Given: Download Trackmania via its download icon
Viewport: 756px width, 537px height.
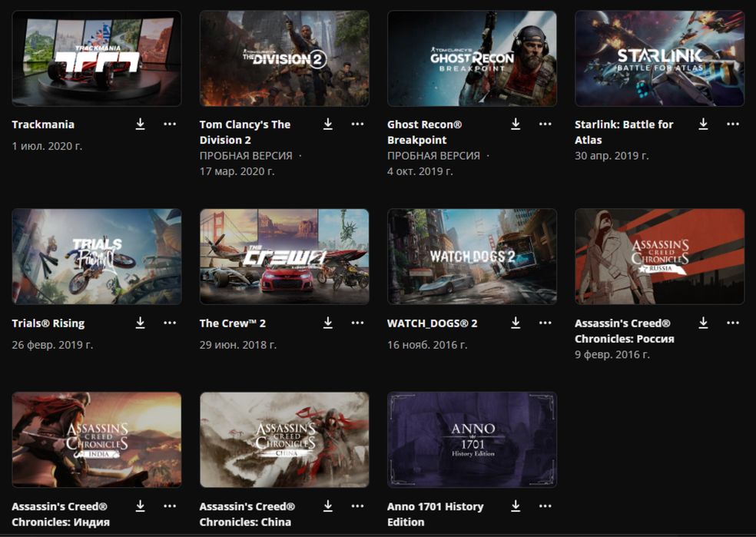Looking at the screenshot, I should click(x=141, y=124).
